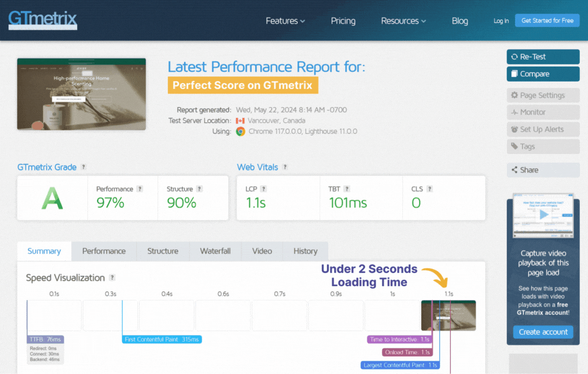Click the GTmetrix logo
The width and height of the screenshot is (588, 374).
(x=43, y=20)
